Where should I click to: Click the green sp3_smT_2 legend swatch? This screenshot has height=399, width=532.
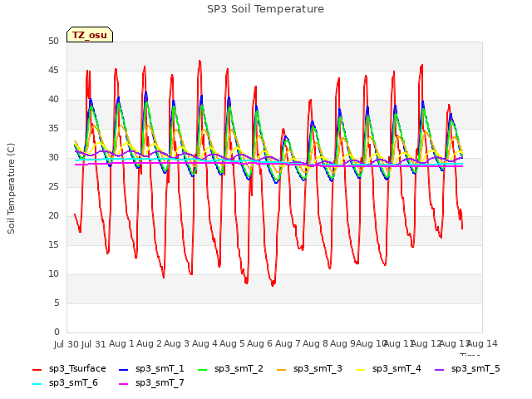(x=203, y=369)
